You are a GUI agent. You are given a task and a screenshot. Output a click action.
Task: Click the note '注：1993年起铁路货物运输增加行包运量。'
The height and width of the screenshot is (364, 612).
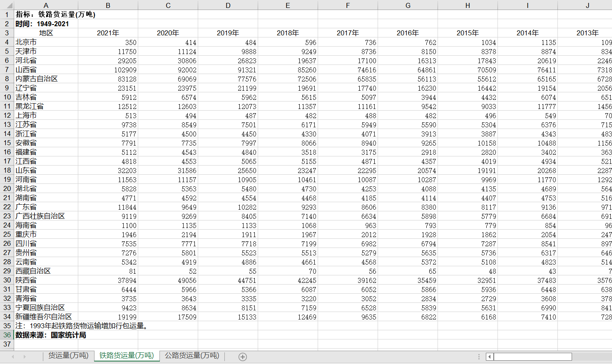coord(82,326)
